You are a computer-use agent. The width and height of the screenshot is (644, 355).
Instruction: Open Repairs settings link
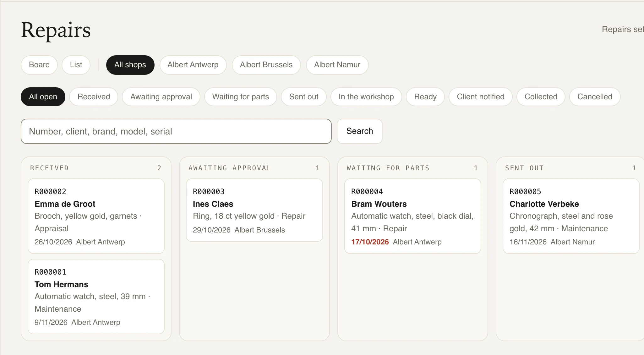pyautogui.click(x=623, y=29)
